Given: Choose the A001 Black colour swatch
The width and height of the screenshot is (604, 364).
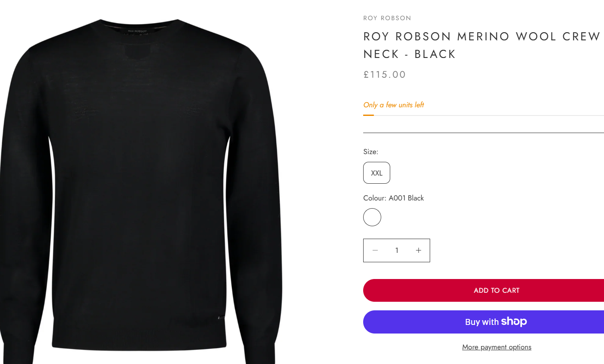Looking at the screenshot, I should (x=372, y=217).
